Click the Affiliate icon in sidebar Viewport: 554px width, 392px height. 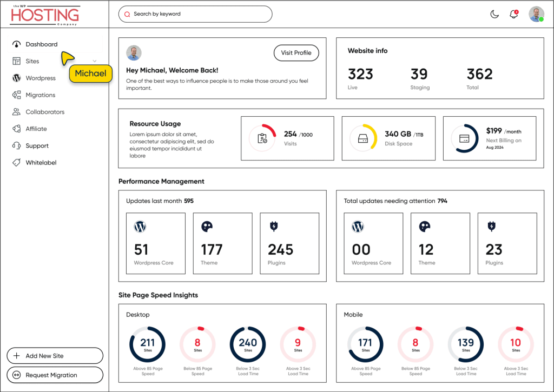tap(16, 129)
